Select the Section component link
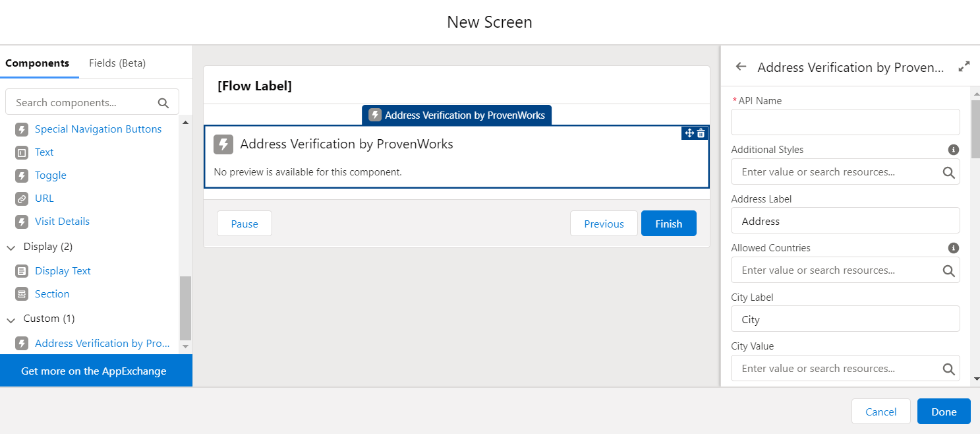This screenshot has width=980, height=434. (52, 294)
